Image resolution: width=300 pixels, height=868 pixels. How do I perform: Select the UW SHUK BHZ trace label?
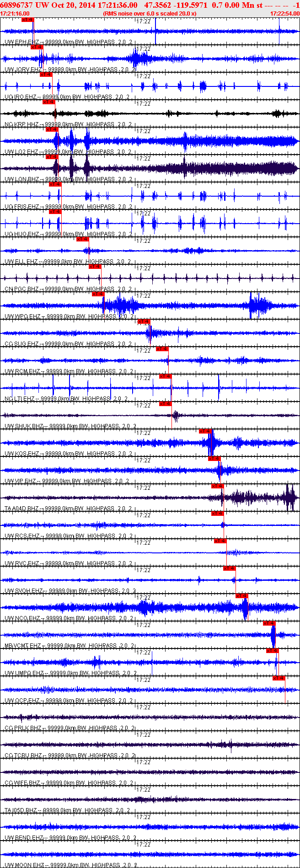click(x=71, y=426)
